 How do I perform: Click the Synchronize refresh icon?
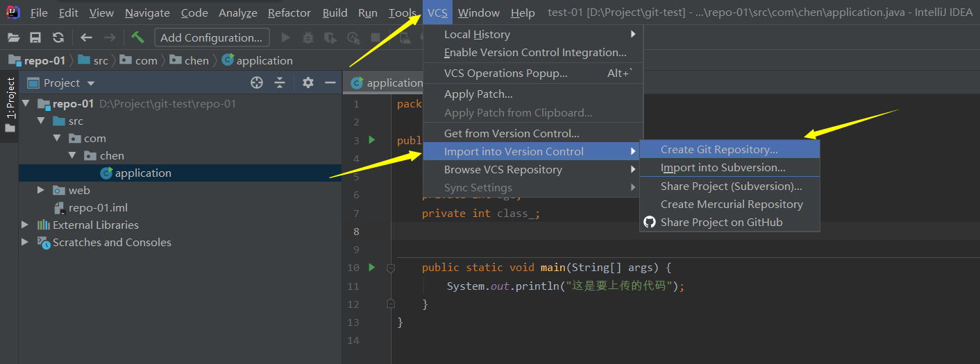tap(58, 37)
